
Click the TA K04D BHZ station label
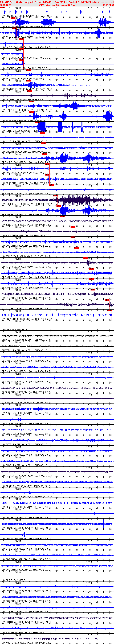pyautogui.click(x=26, y=309)
